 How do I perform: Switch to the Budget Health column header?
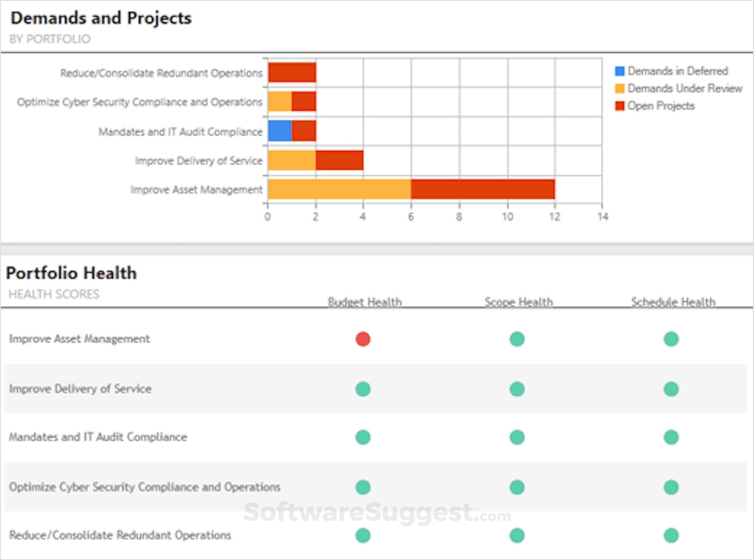365,302
